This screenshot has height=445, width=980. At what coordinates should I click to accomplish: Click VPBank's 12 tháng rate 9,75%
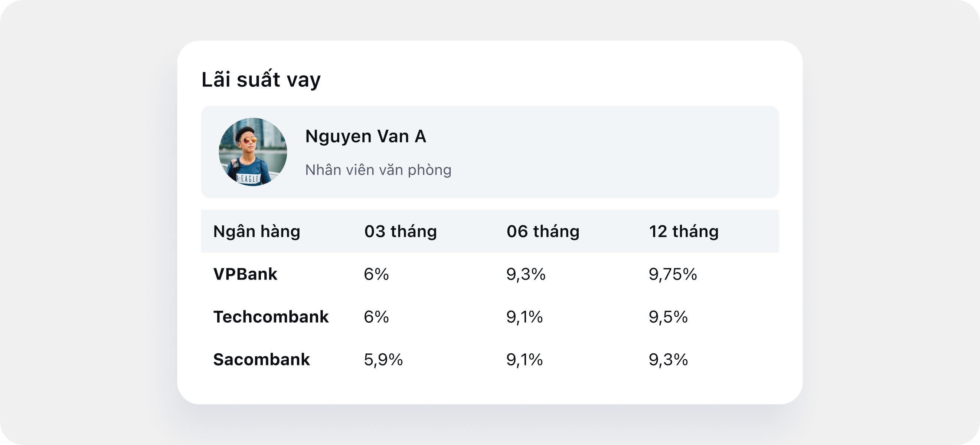tap(673, 274)
